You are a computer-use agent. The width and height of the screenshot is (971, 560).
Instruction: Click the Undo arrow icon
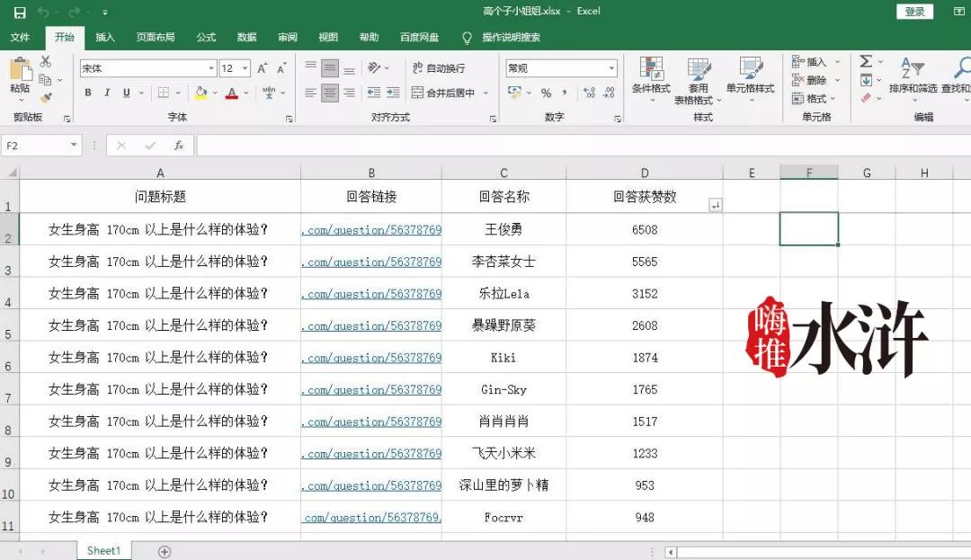[43, 13]
